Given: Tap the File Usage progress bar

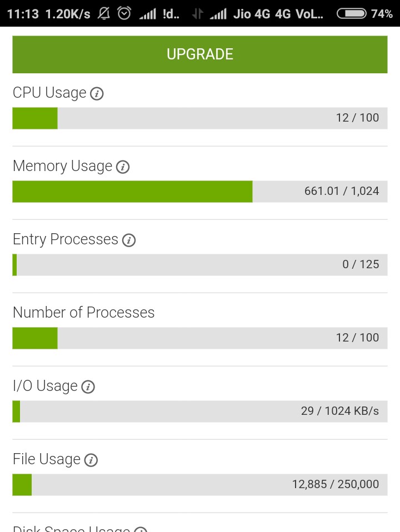Looking at the screenshot, I should (x=200, y=485).
